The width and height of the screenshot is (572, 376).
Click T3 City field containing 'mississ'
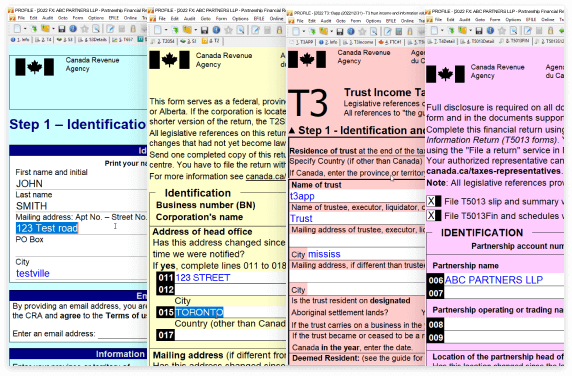coord(366,254)
